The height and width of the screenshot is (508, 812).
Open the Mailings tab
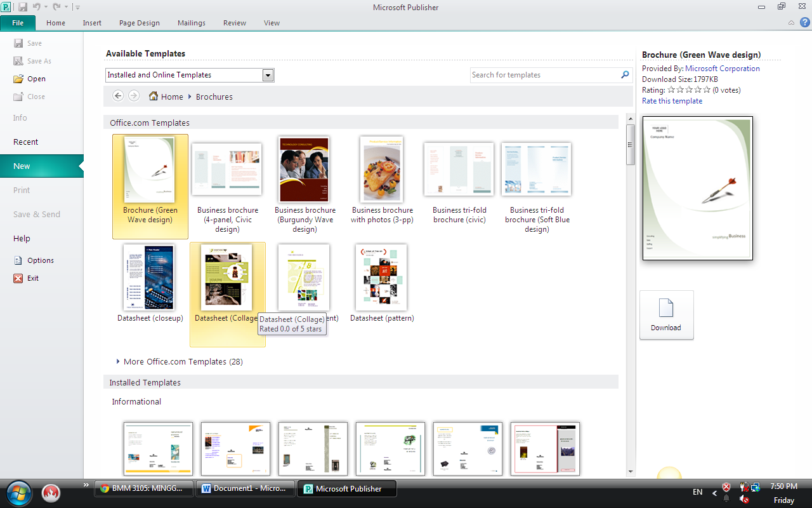192,23
